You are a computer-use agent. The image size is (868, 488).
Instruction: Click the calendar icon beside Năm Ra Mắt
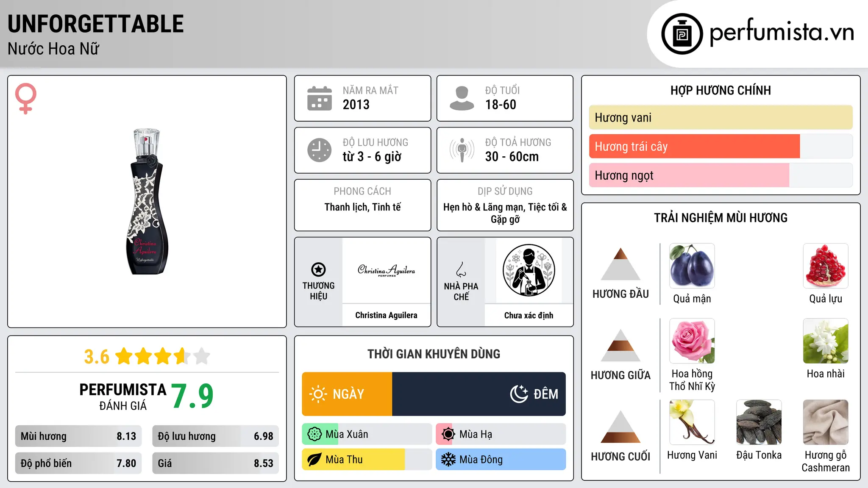pyautogui.click(x=320, y=98)
